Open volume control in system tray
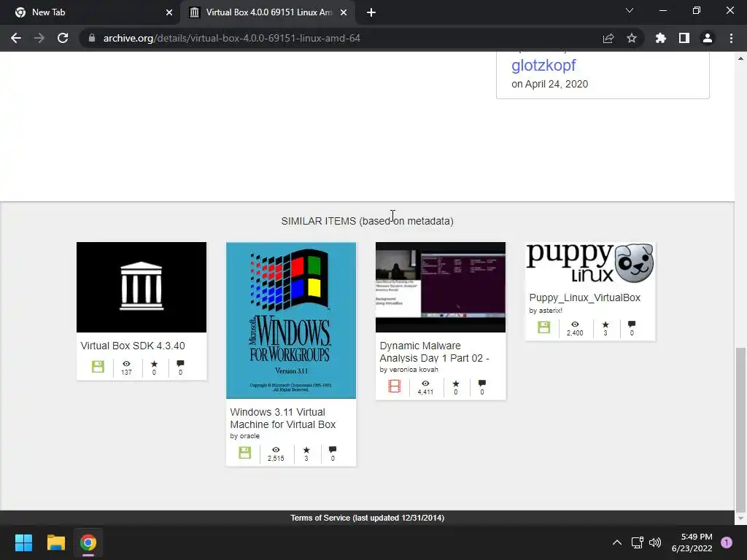Viewport: 747px width, 560px height. point(655,542)
